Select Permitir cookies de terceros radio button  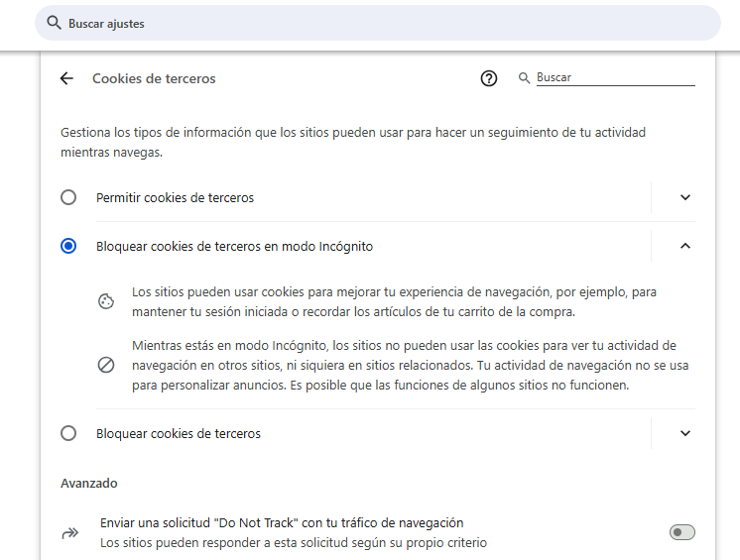(68, 197)
